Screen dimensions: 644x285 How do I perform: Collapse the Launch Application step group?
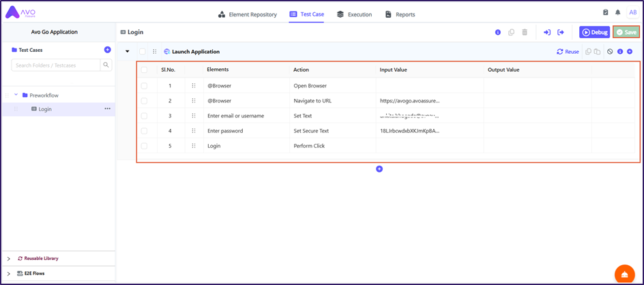coord(127,51)
